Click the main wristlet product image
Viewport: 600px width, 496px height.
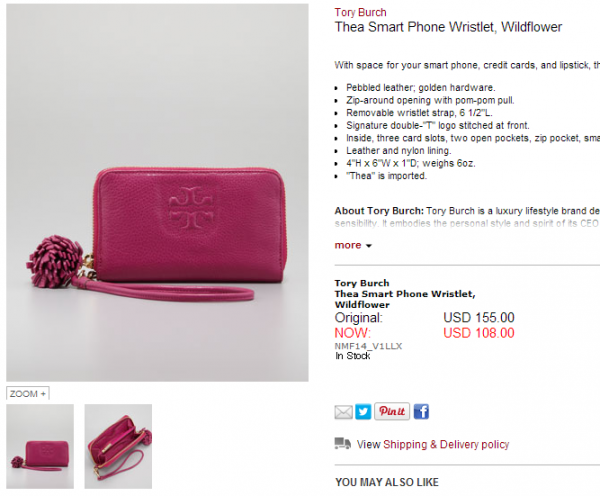tap(157, 193)
